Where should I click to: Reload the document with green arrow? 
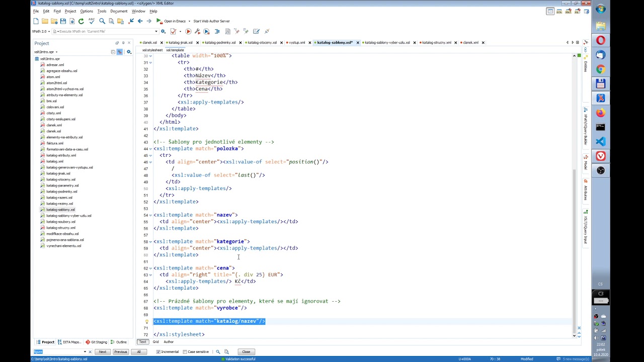(81, 21)
